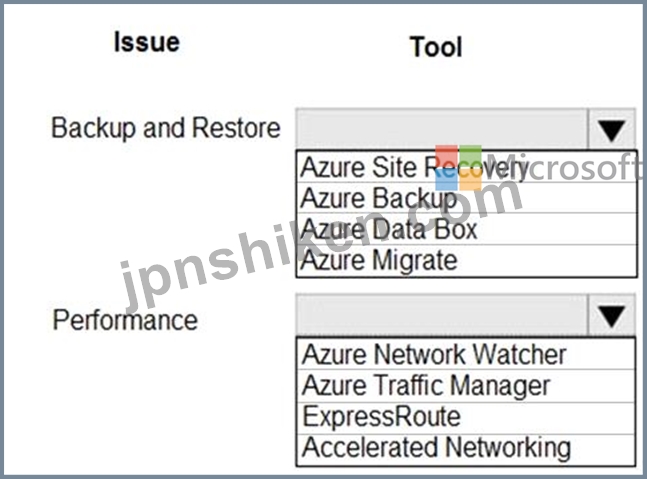Choose Azure Data Box from list
Screen dimensions: 647x479
(467, 229)
